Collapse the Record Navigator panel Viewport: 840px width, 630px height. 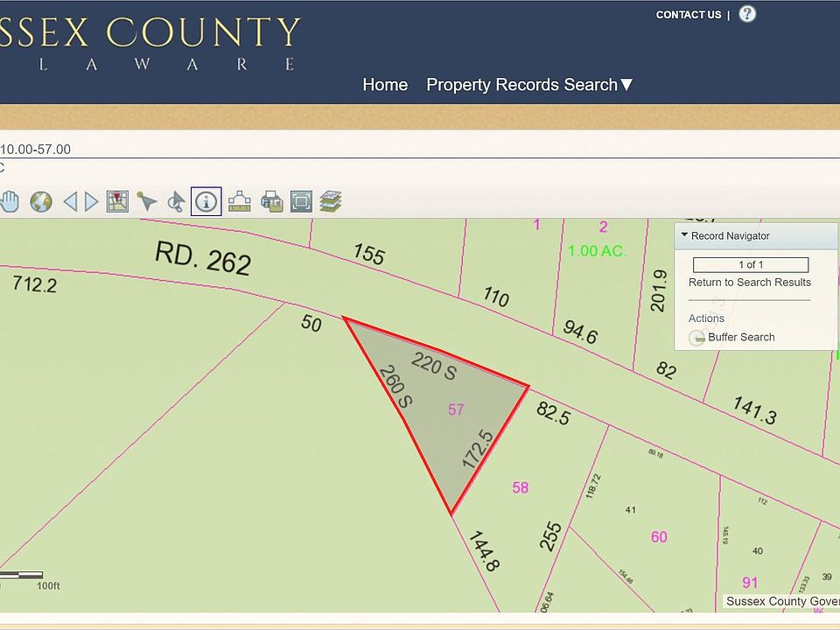(684, 235)
